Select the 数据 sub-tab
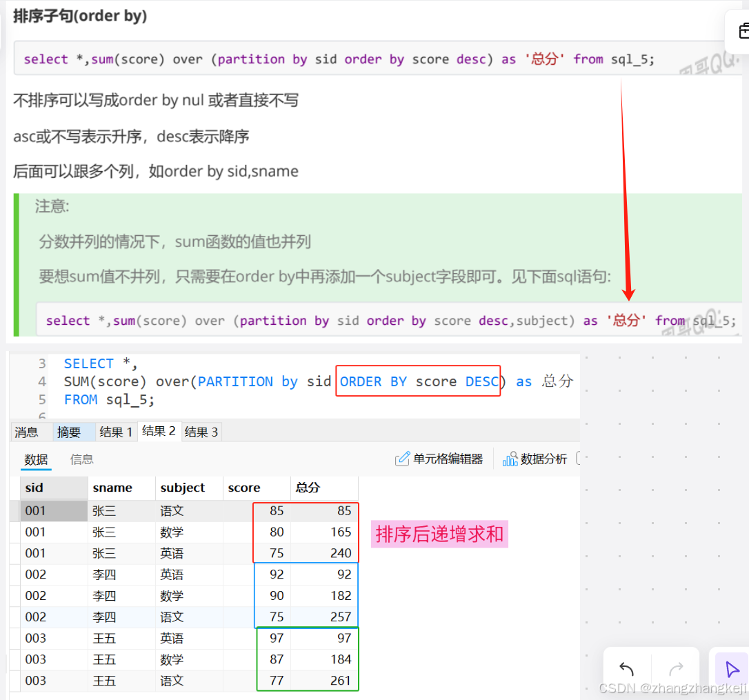The width and height of the screenshot is (749, 700). point(37,460)
